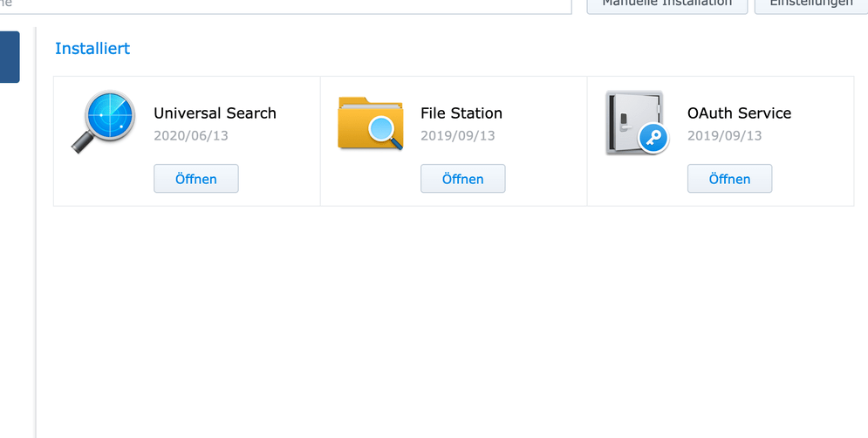Click the Universal Search magnifier radar icon
Image resolution: width=868 pixels, height=438 pixels.
coord(104,121)
